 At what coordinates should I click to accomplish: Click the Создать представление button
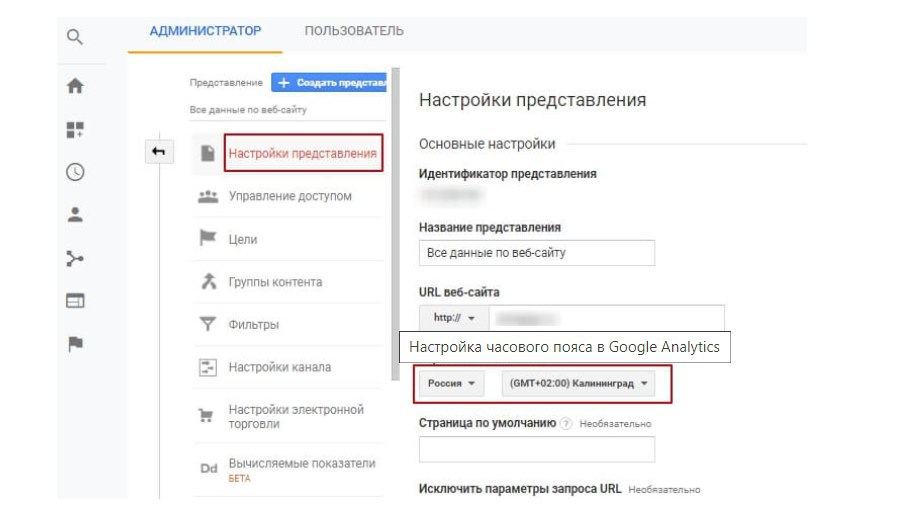pos(330,83)
